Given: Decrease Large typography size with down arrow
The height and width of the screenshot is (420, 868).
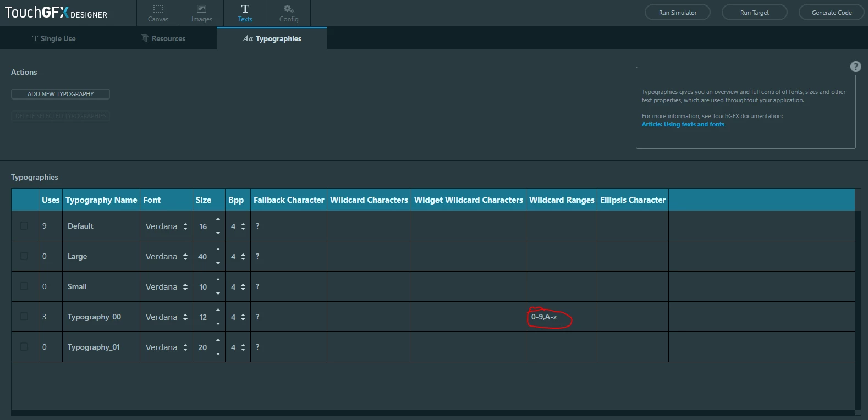Looking at the screenshot, I should (x=218, y=263).
